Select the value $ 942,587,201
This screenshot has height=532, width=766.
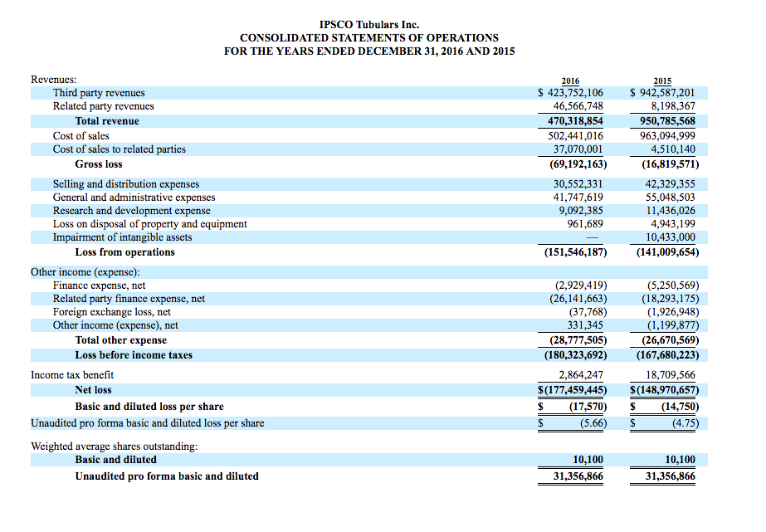click(x=662, y=93)
